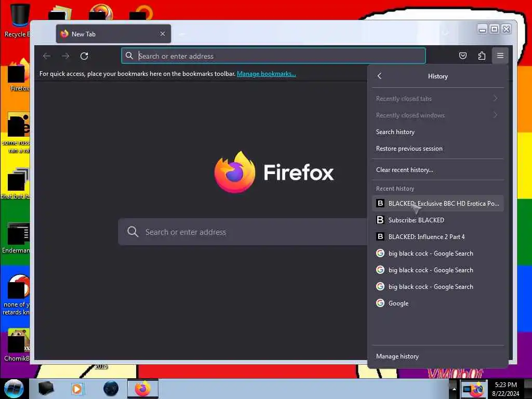This screenshot has height=399, width=532.
Task: Expand Recently closed windows submenu
Action: (437, 115)
